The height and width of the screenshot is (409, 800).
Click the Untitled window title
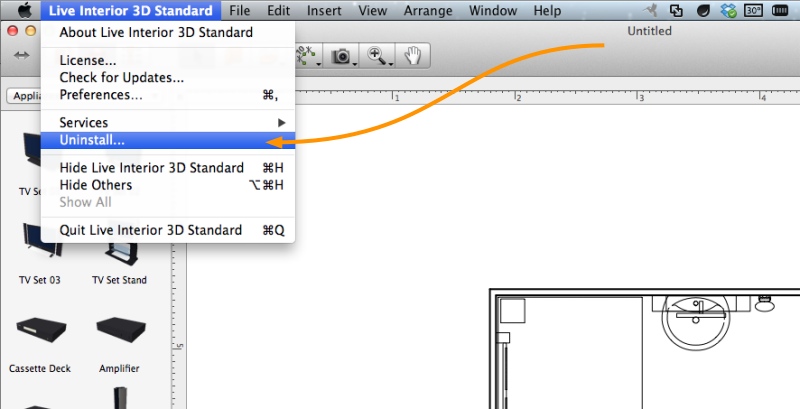(649, 31)
